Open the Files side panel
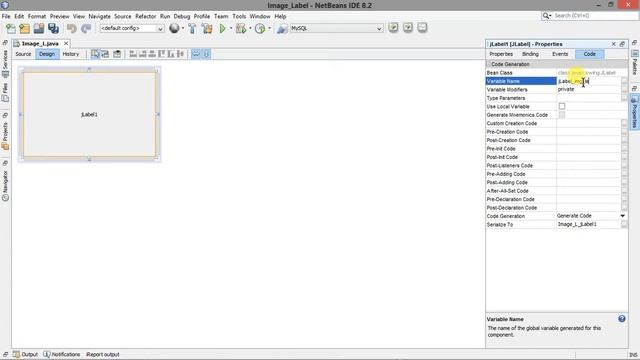This screenshot has width=640, height=360. point(5,93)
